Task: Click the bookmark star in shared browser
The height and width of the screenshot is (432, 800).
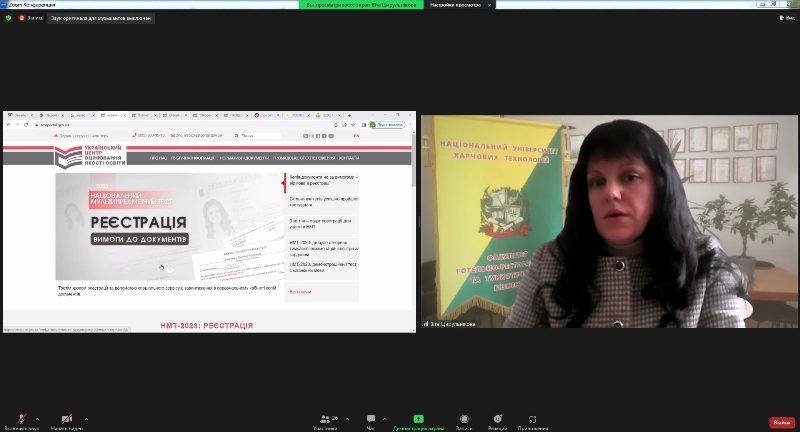Action: 353,124
